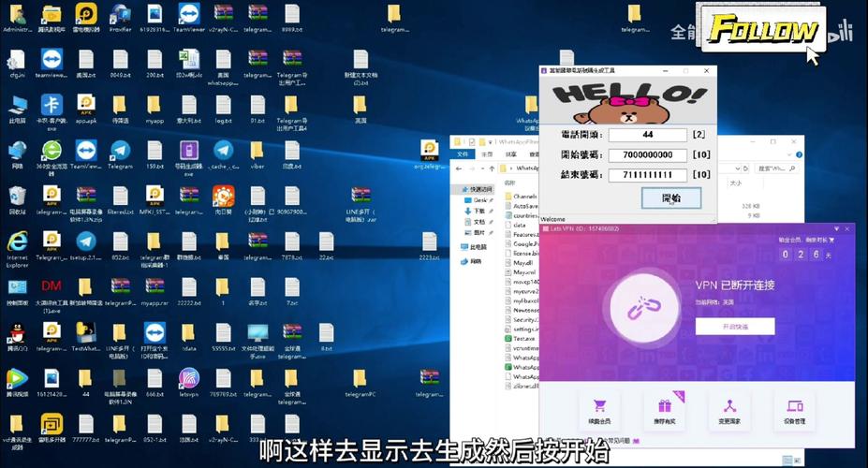868x468 pixels.
Task: Open the change country icon in LetsVPN
Action: pos(729,411)
